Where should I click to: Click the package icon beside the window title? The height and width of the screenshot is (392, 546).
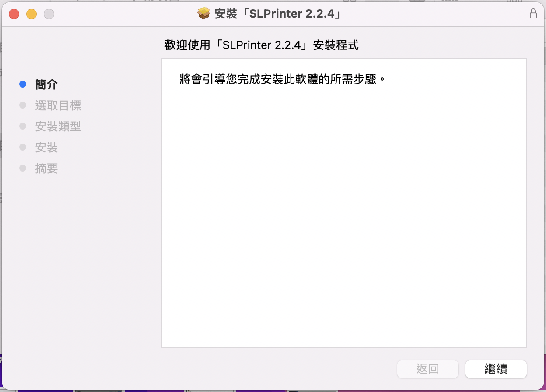[x=204, y=14]
